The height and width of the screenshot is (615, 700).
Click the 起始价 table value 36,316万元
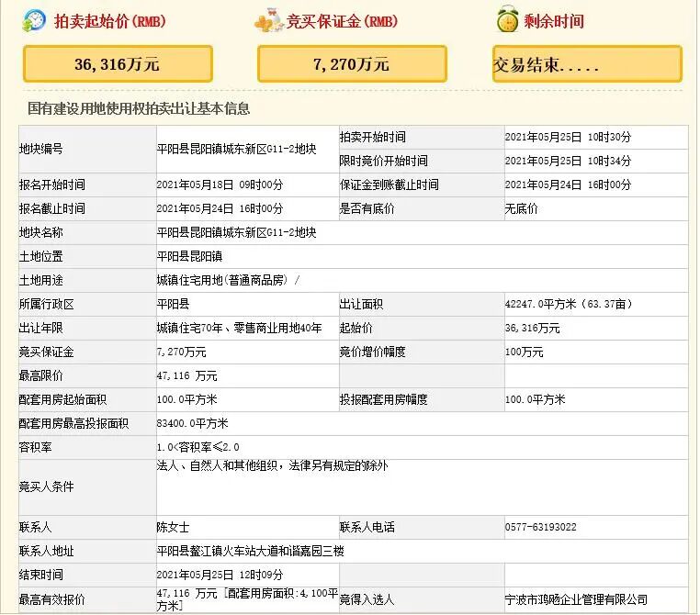532,329
